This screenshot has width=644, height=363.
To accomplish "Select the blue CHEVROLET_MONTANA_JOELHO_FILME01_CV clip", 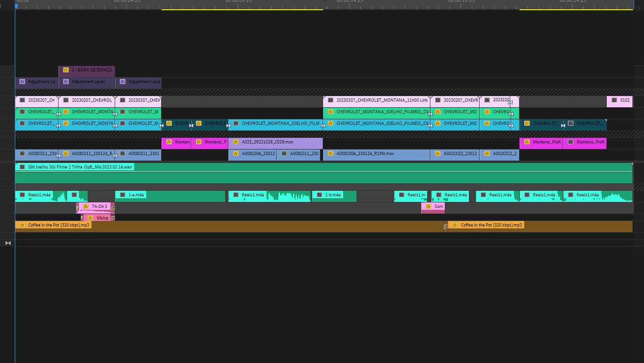I will click(377, 125).
